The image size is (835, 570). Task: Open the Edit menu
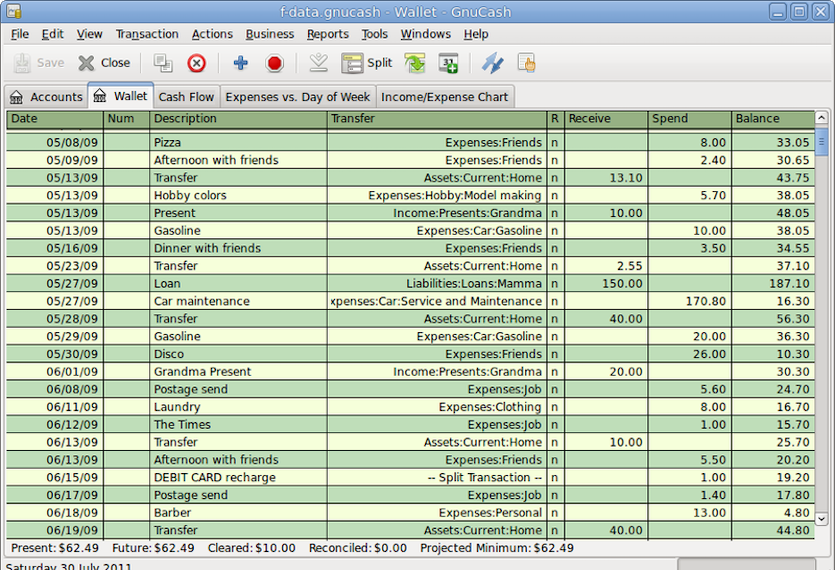(x=53, y=34)
